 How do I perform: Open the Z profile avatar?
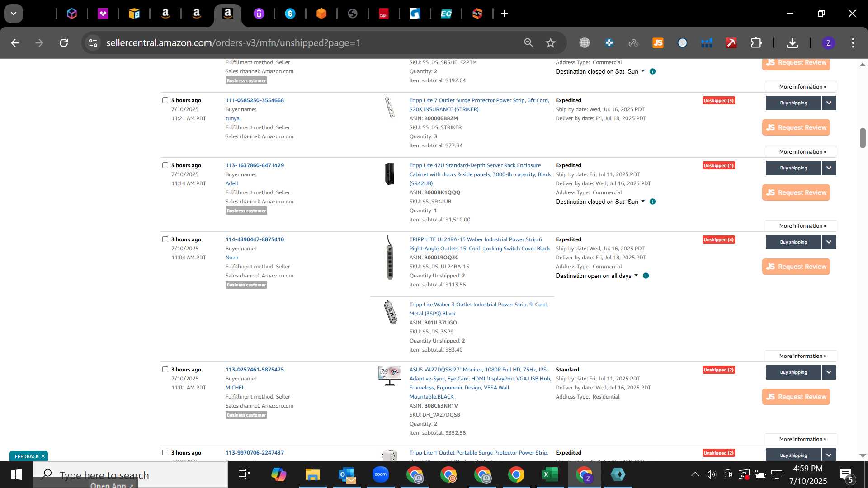click(x=828, y=43)
